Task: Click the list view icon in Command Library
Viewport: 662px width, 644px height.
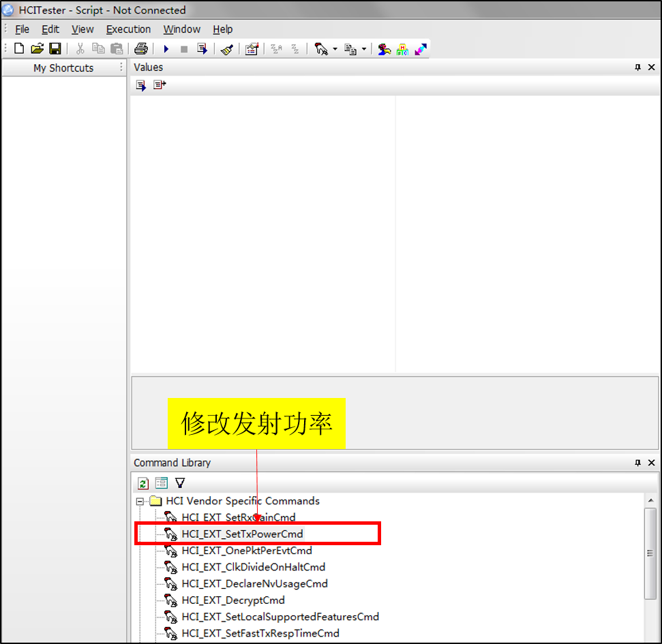Action: coord(162,482)
